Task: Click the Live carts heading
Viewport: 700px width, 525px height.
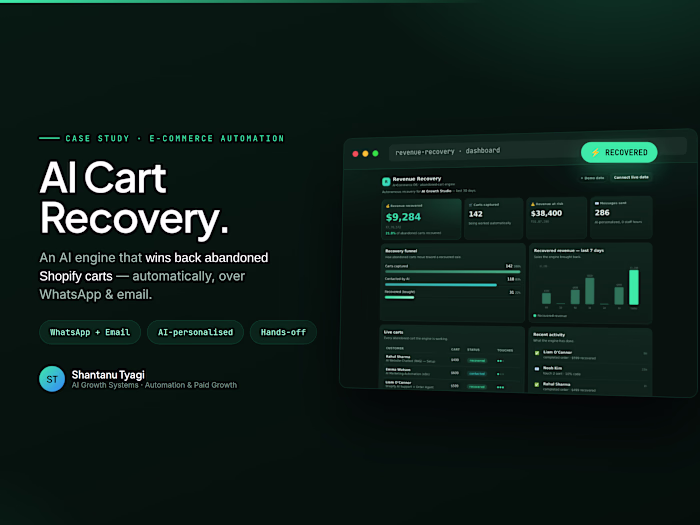Action: point(393,332)
